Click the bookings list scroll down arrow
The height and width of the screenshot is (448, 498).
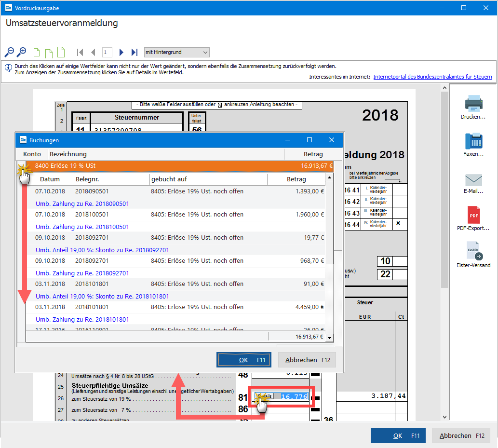330,338
